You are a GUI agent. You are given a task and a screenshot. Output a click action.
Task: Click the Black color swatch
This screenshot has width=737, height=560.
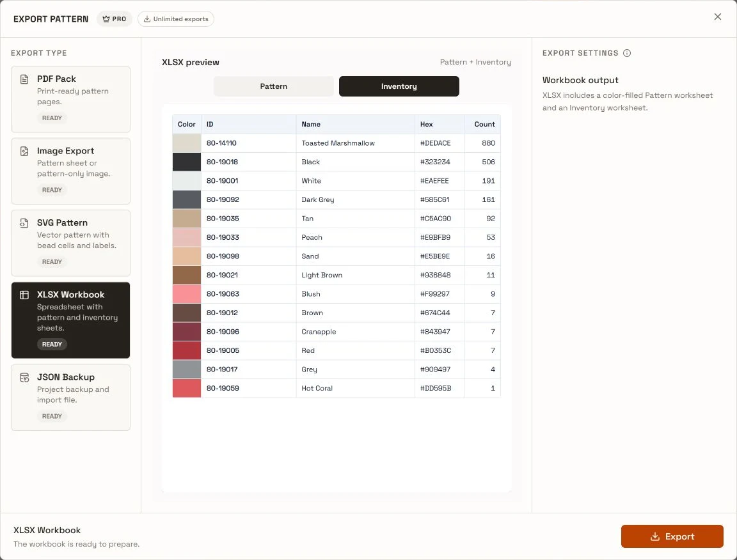(x=187, y=162)
